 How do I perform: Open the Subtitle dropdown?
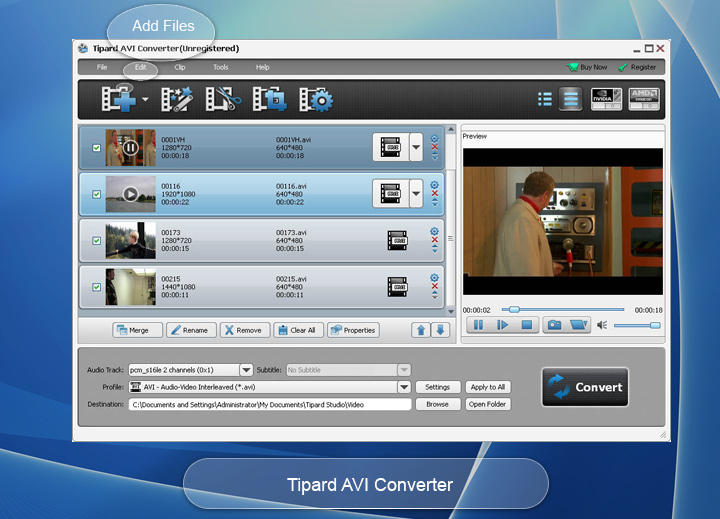404,370
